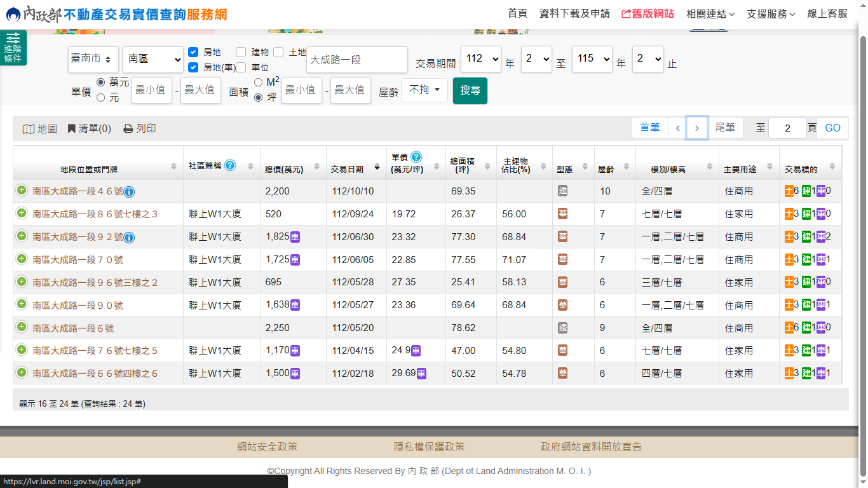This screenshot has width=868, height=488.
Task: Select the 元 unit price radio button
Action: 100,98
